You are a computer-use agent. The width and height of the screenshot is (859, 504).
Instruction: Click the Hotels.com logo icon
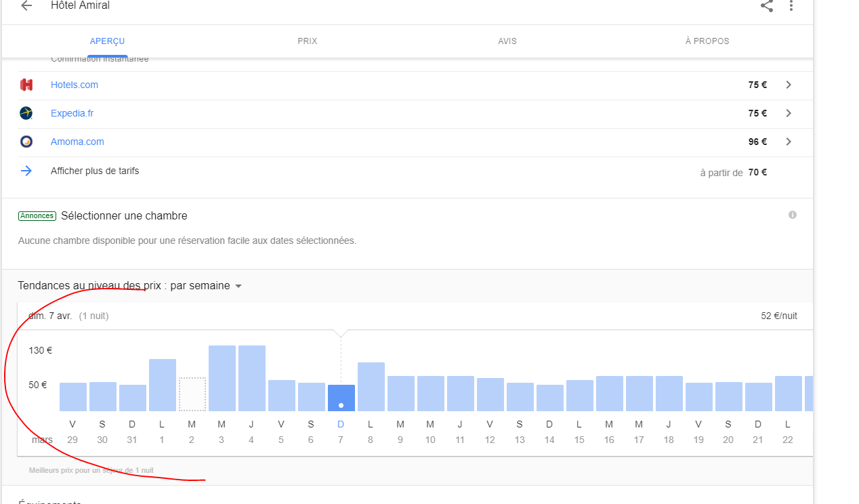(x=26, y=85)
